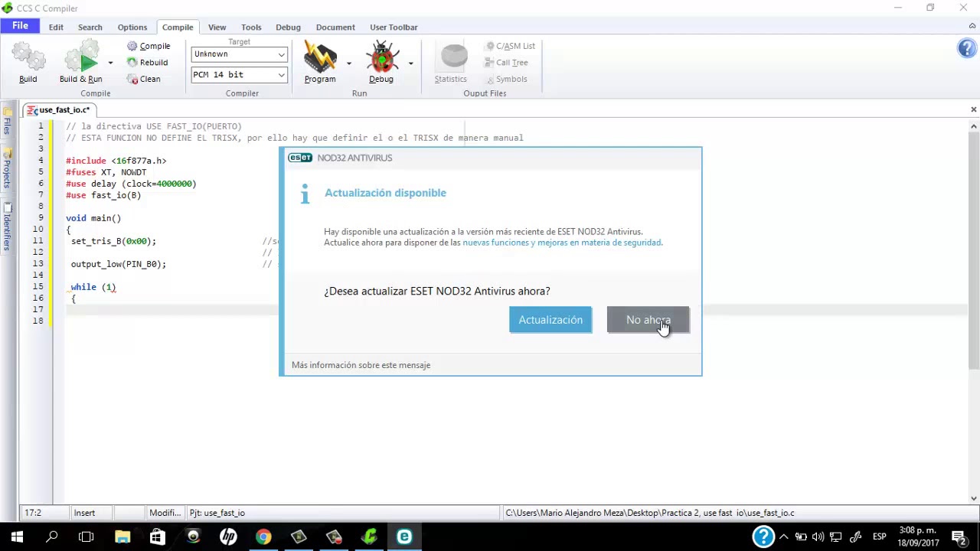Run Build & Run from the ribbon
980x551 pixels.
81,63
